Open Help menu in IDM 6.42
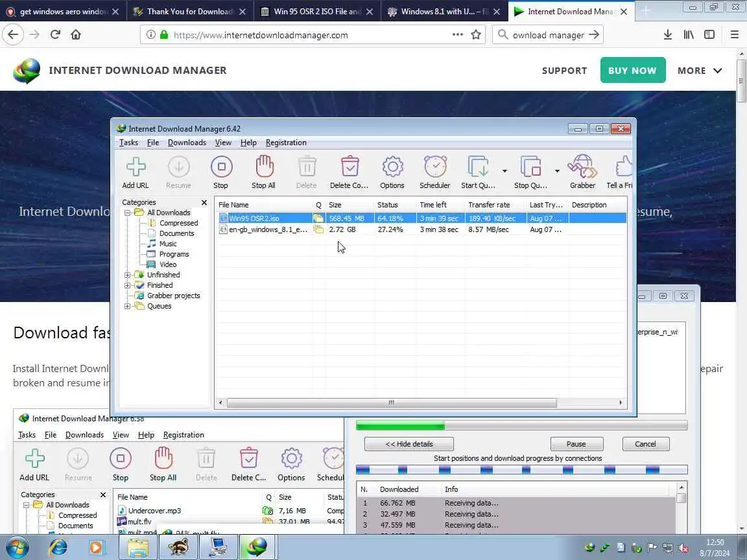 click(x=248, y=143)
